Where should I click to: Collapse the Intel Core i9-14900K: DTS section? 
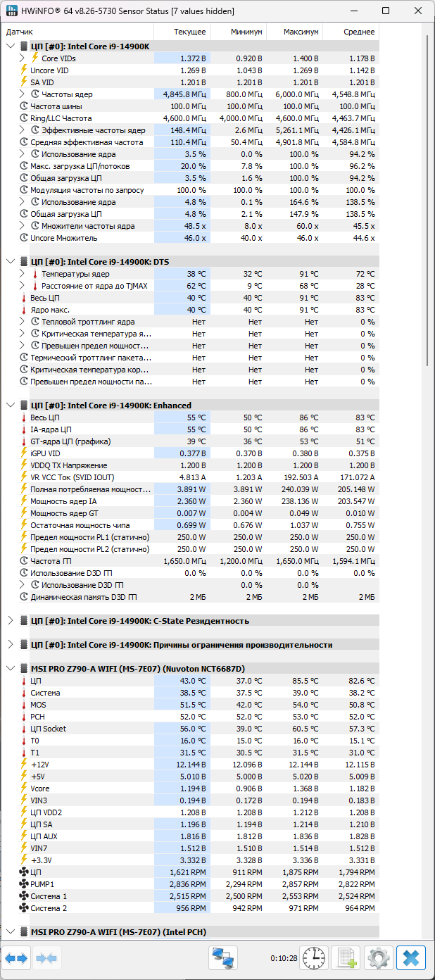coord(10,261)
